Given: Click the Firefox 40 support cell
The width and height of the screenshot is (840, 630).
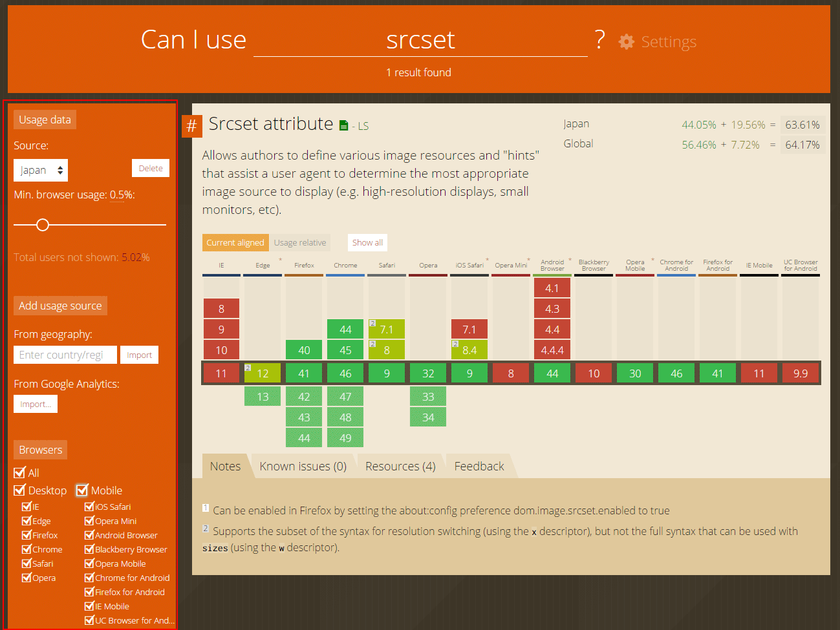Looking at the screenshot, I should (304, 350).
